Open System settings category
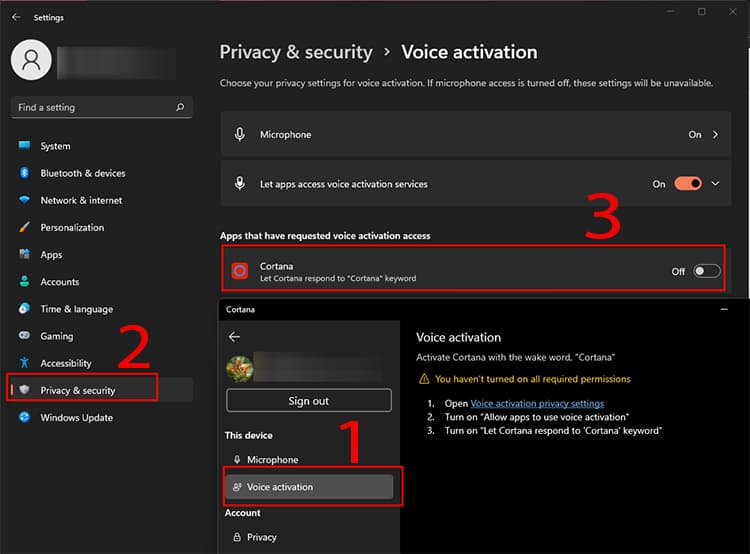Image resolution: width=750 pixels, height=554 pixels. (100, 146)
